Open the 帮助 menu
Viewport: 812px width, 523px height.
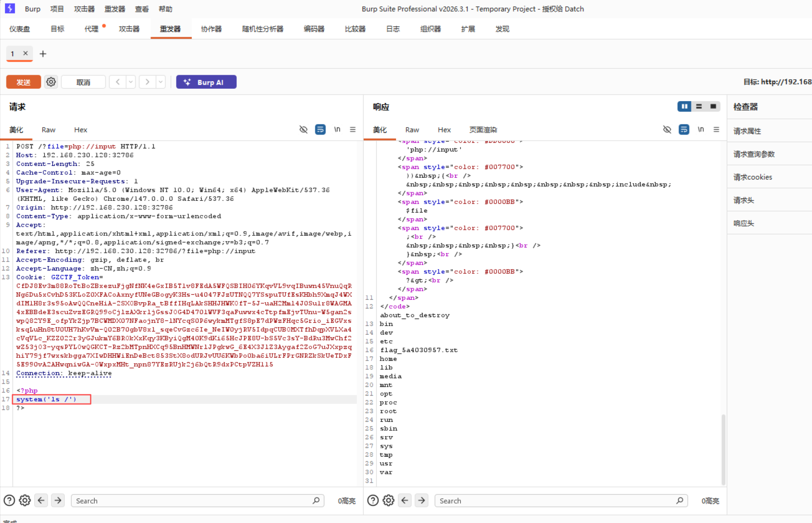[x=165, y=9]
